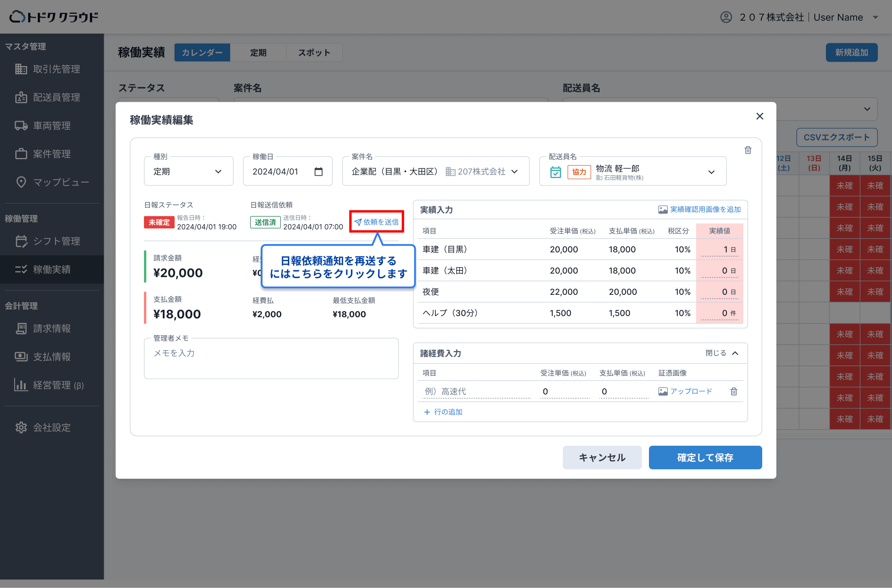892x588 pixels.
Task: Edit 実績値 for 車建（目黒）
Action: (x=720, y=250)
